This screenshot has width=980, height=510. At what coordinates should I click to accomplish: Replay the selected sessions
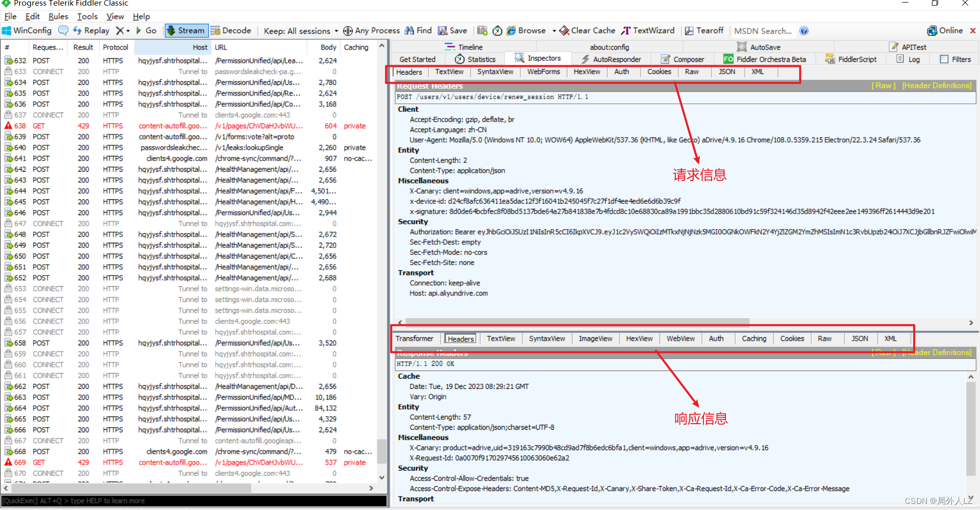(x=91, y=31)
